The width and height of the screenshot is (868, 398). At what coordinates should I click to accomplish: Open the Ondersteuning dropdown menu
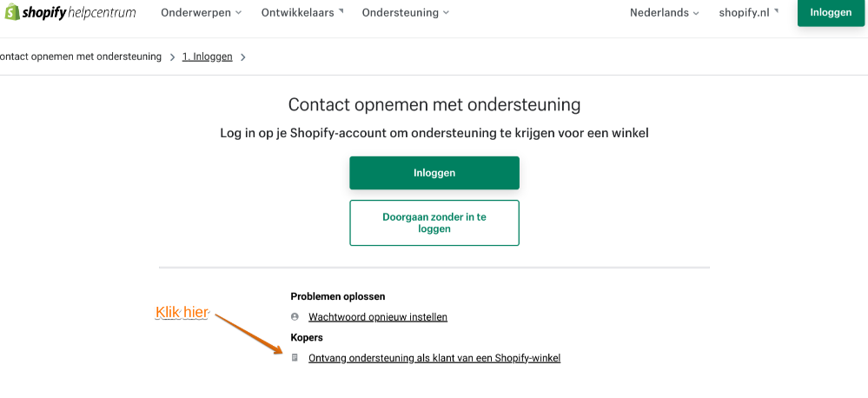click(x=405, y=12)
